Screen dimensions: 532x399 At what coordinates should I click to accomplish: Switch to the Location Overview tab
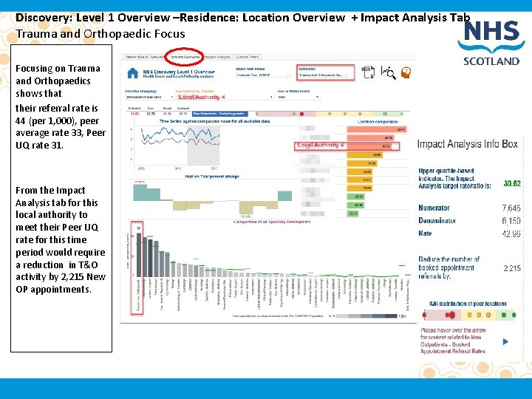(x=185, y=57)
